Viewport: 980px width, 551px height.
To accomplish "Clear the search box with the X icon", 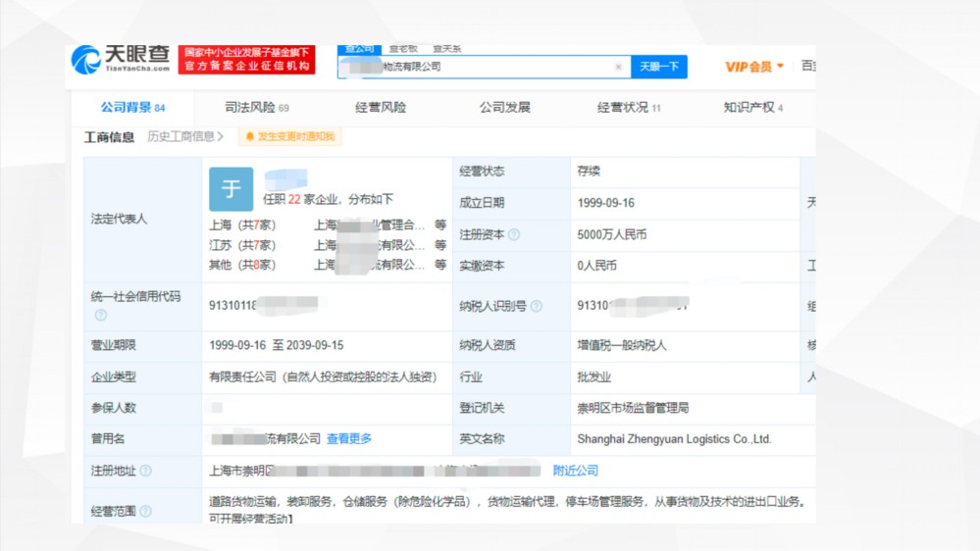I will coord(618,67).
